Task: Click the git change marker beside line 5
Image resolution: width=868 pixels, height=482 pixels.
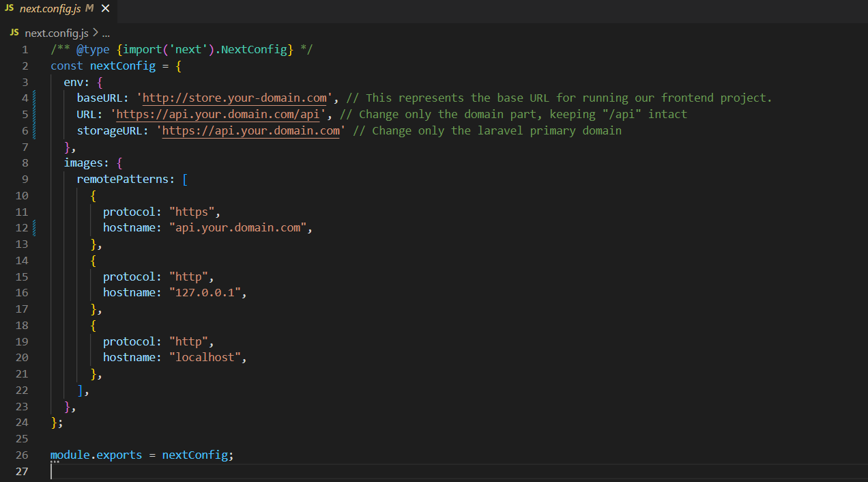Action: click(x=35, y=114)
